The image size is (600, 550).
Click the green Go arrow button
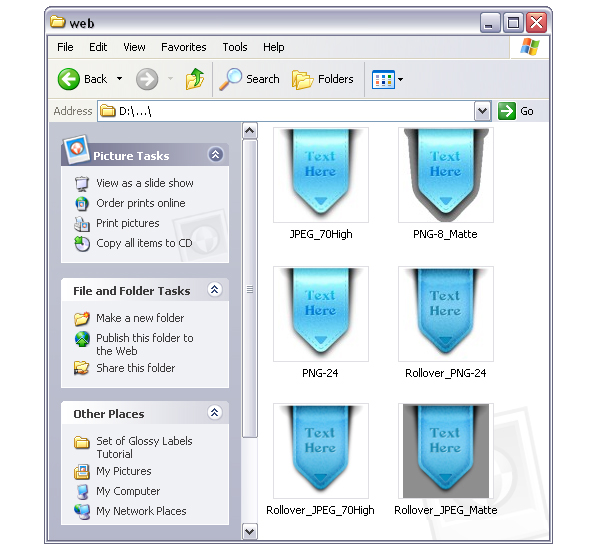tap(507, 111)
